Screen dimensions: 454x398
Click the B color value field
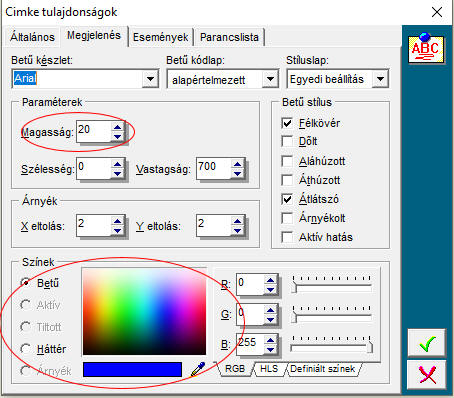click(x=250, y=345)
